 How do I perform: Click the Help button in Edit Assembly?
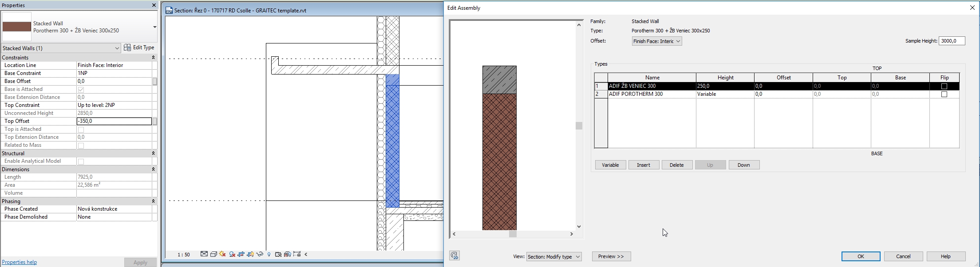(946, 256)
